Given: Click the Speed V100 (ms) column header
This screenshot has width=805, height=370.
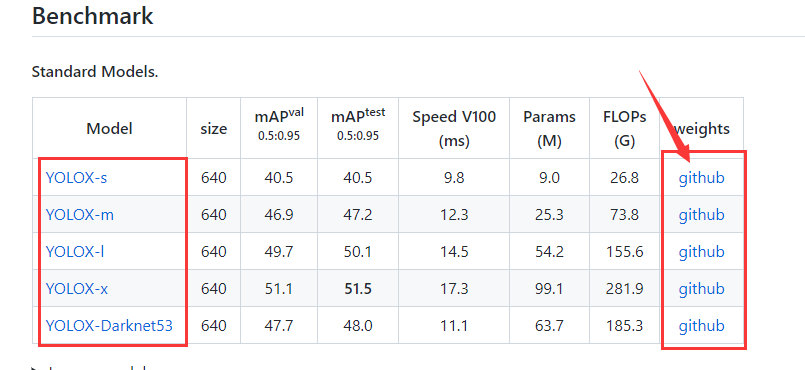Looking at the screenshot, I should (454, 128).
